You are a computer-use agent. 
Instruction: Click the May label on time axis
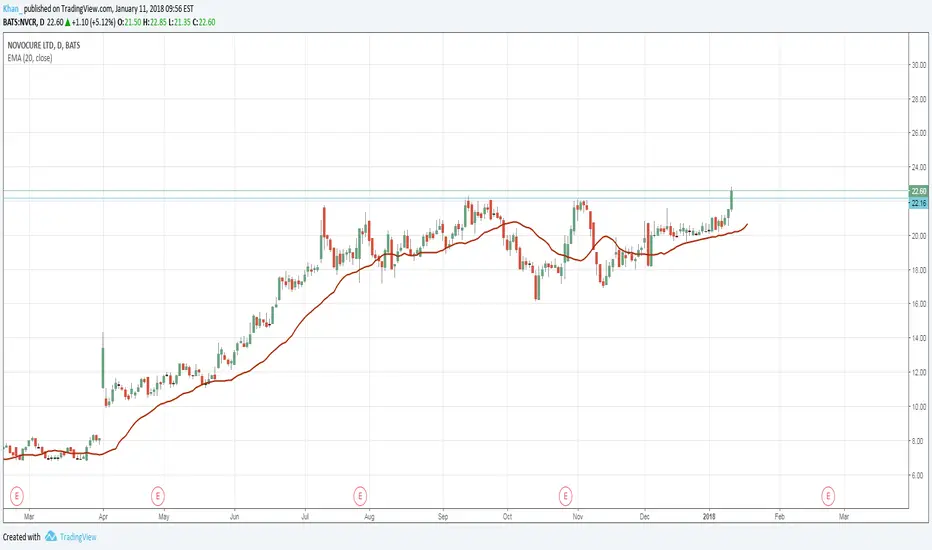click(x=164, y=517)
